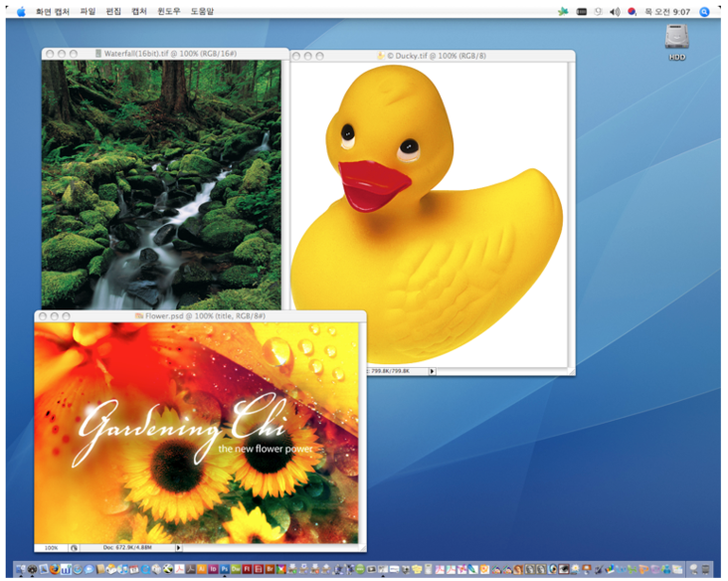
Task: Open the 편집 menu
Action: pyautogui.click(x=114, y=11)
